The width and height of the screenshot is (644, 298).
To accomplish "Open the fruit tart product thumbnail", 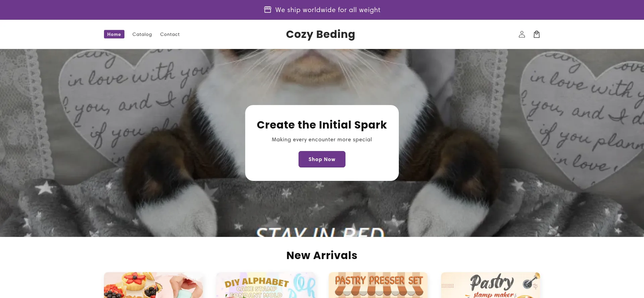I will (x=154, y=285).
